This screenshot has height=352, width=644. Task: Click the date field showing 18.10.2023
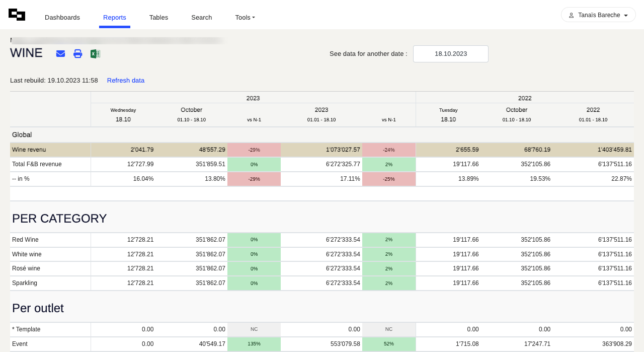click(x=450, y=54)
